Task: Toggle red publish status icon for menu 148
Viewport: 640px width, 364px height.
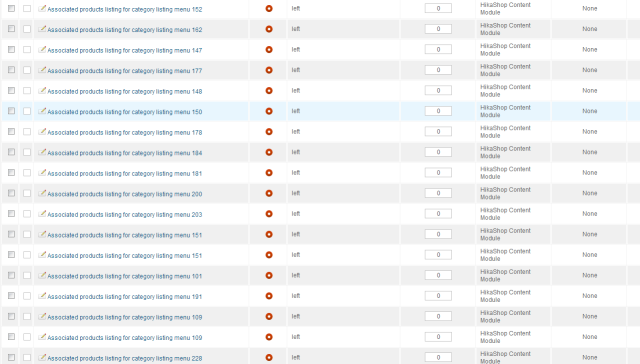Action: 269,91
